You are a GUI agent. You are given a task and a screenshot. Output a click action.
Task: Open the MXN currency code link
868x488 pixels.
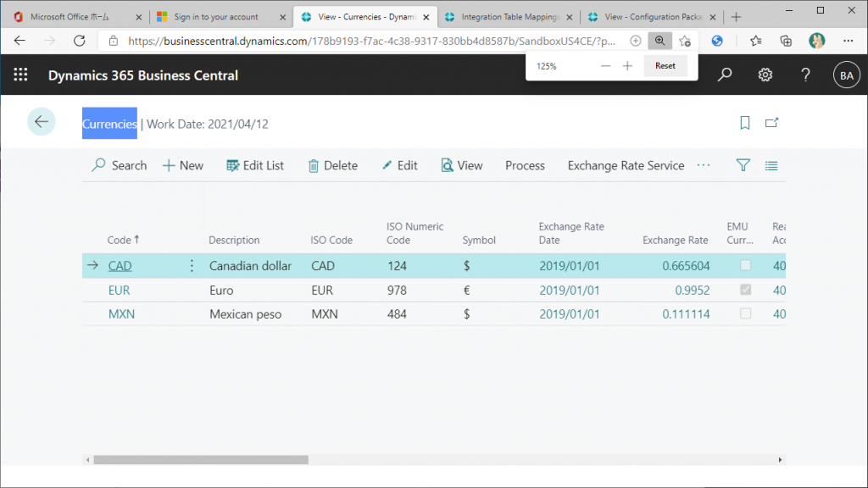(121, 313)
